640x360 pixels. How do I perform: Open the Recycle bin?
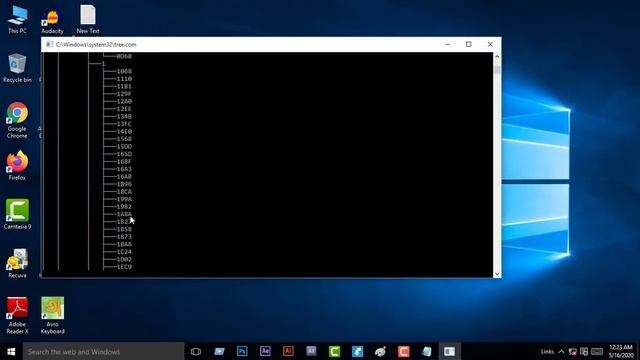(17, 68)
